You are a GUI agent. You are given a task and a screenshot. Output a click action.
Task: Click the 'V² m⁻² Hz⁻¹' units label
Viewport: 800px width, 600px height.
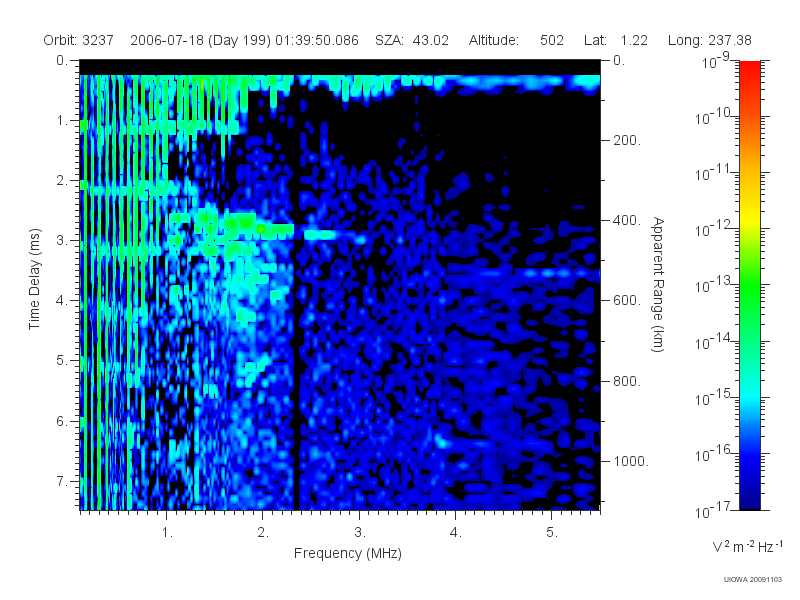(747, 546)
